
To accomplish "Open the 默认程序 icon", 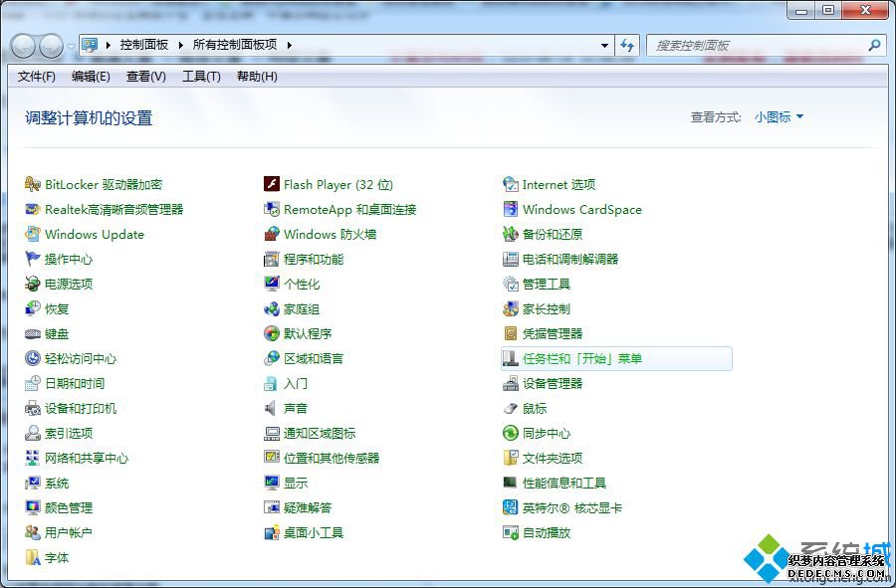I will [x=272, y=334].
